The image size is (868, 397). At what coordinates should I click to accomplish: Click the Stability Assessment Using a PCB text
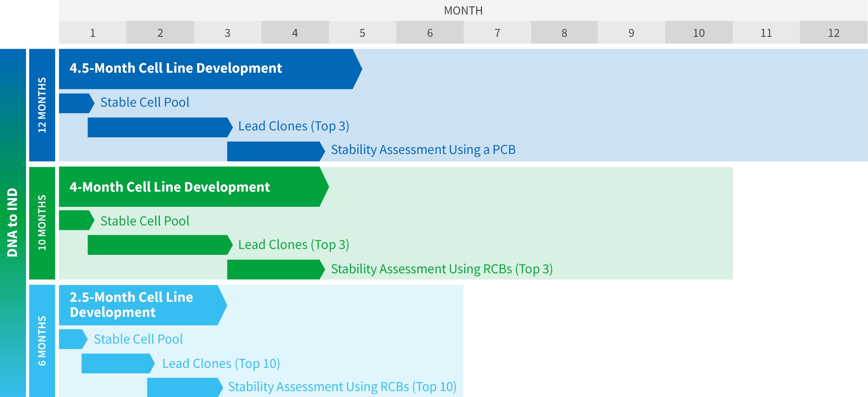[x=423, y=150]
